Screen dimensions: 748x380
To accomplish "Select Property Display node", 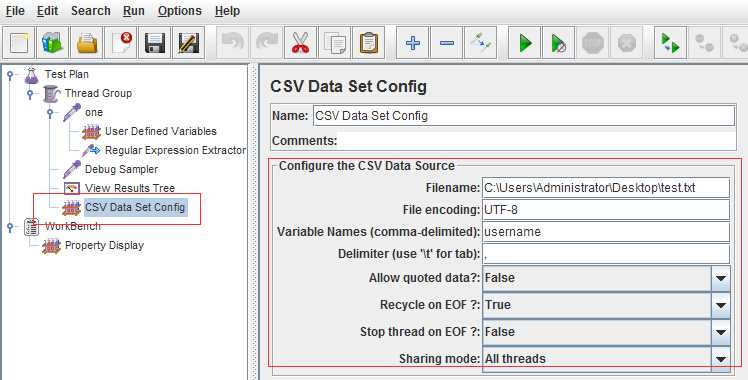I will 104,246.
